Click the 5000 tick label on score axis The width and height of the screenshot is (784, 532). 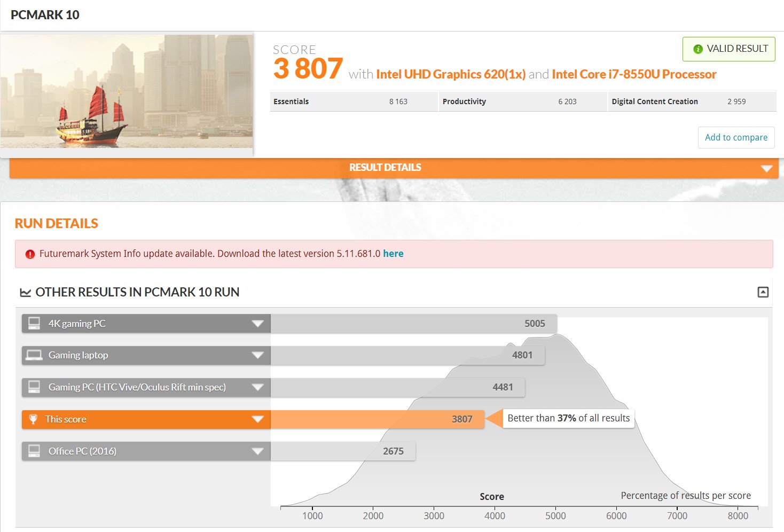[555, 516]
